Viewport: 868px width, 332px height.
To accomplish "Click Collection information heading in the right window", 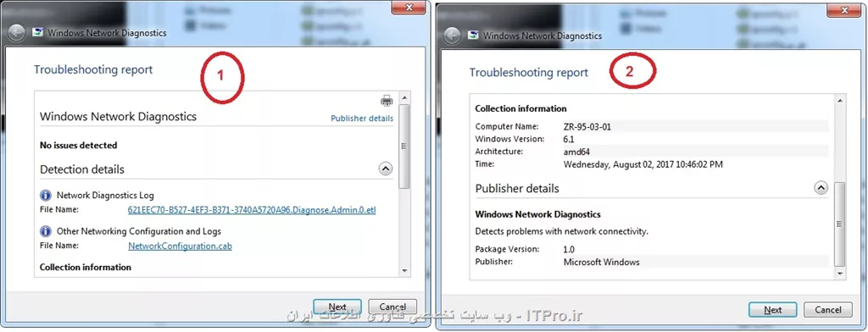I will 521,108.
